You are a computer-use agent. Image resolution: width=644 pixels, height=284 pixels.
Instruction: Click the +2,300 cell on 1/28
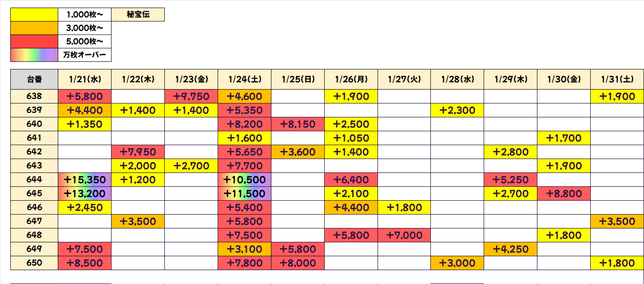point(457,110)
